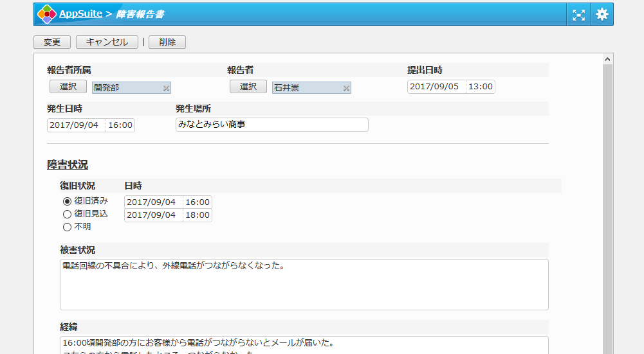Select the 不明 radio button

67,227
